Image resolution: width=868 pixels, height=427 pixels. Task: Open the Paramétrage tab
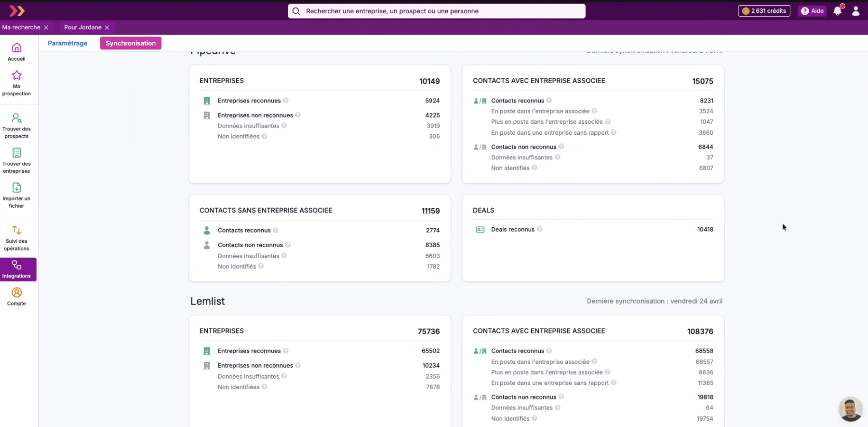[x=67, y=43]
